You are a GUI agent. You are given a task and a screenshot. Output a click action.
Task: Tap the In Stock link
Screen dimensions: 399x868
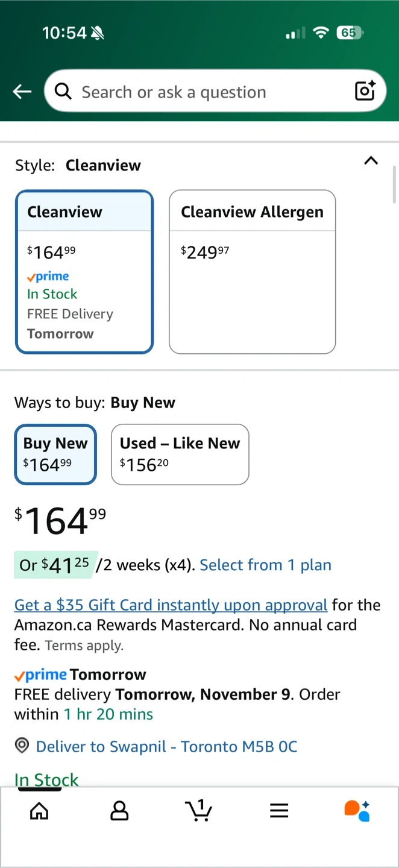pos(46,779)
